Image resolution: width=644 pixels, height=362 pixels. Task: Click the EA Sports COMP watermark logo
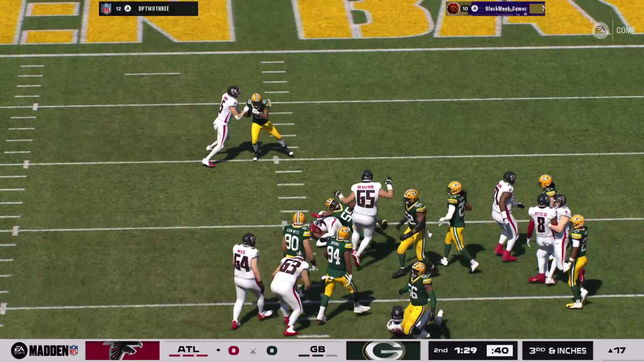613,31
